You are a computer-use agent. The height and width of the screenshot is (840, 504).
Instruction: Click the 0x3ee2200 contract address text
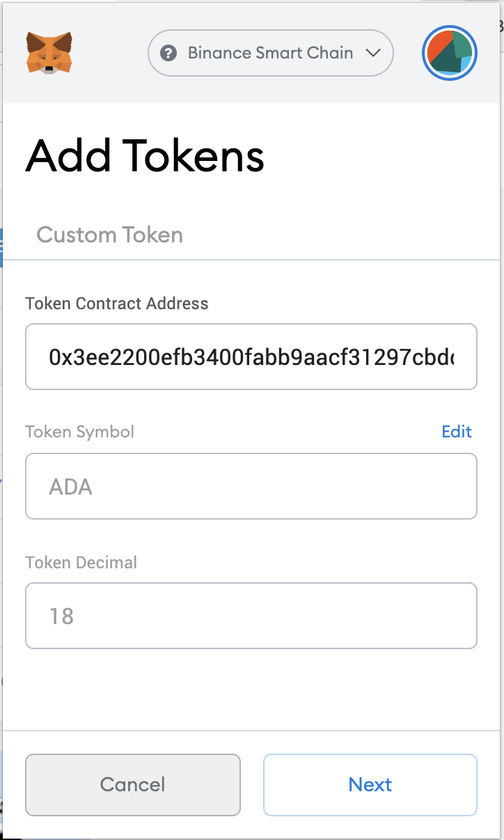click(x=251, y=357)
